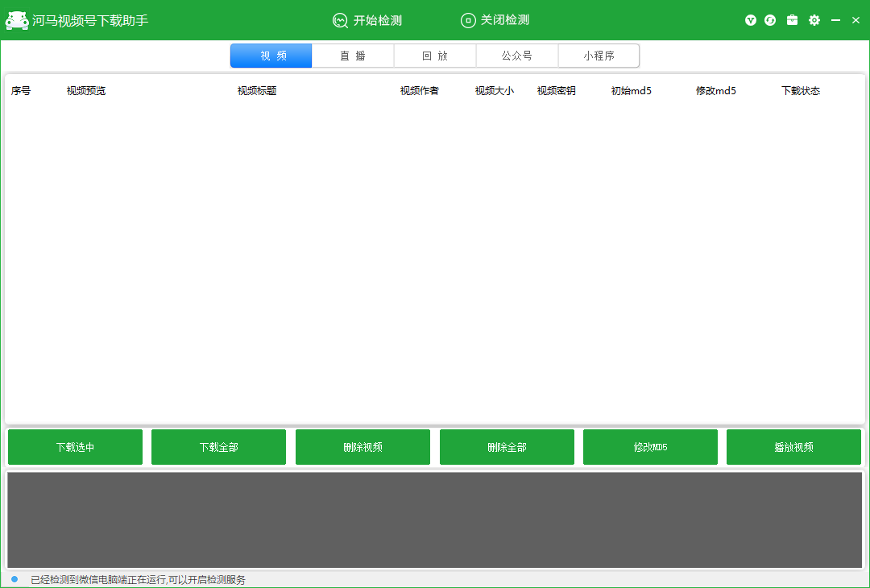870x588 pixels.
Task: Select the 公众号 tab
Action: point(517,56)
